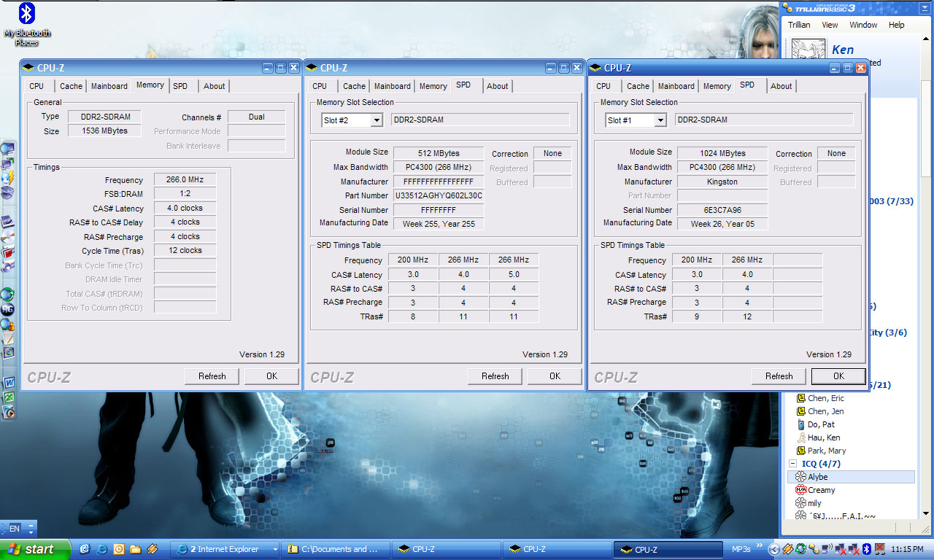
Task: Click the 266.0 MHz frequency value
Action: click(185, 179)
